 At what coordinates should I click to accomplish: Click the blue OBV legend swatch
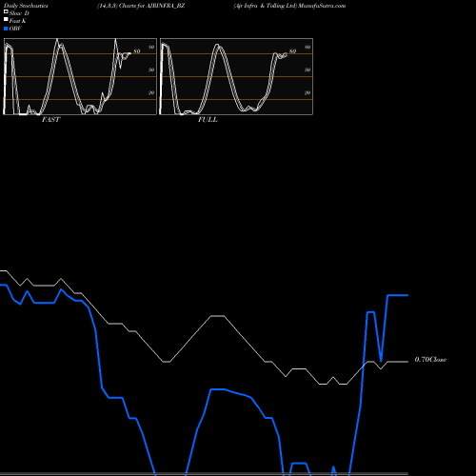coord(6,29)
